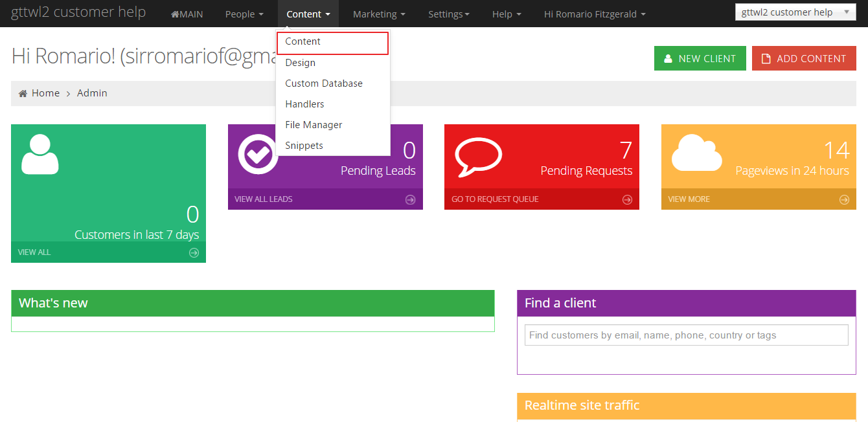This screenshot has width=868, height=422.
Task: Click the Home breadcrumb house icon
Action: 23,93
